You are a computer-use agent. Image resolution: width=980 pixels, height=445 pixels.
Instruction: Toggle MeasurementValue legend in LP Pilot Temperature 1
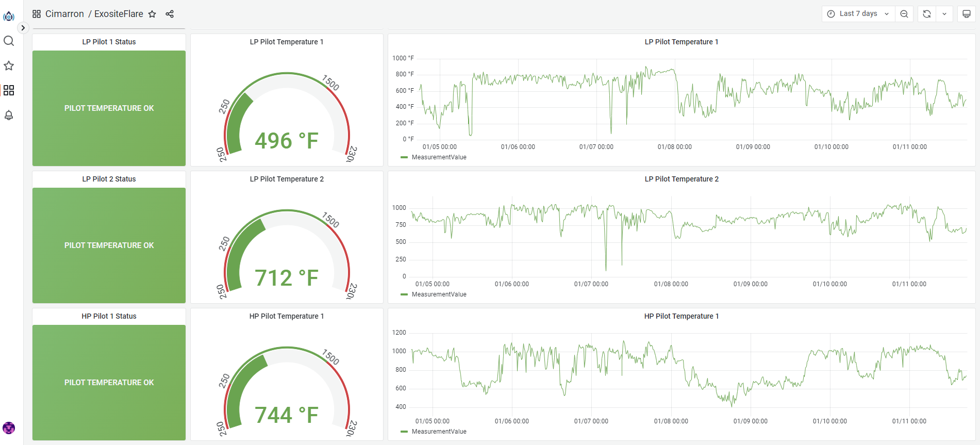pos(439,157)
